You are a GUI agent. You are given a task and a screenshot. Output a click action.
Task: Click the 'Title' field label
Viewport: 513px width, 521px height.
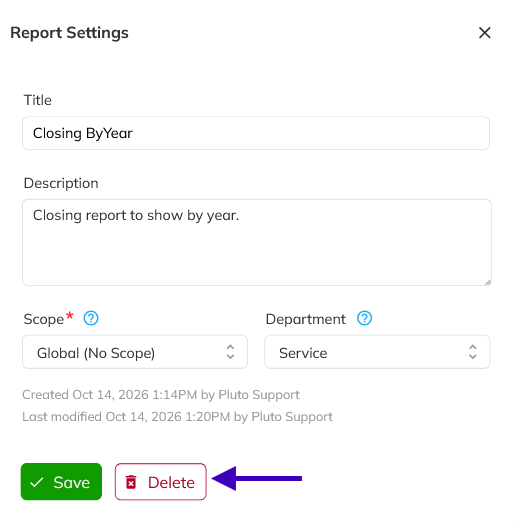coord(38,100)
